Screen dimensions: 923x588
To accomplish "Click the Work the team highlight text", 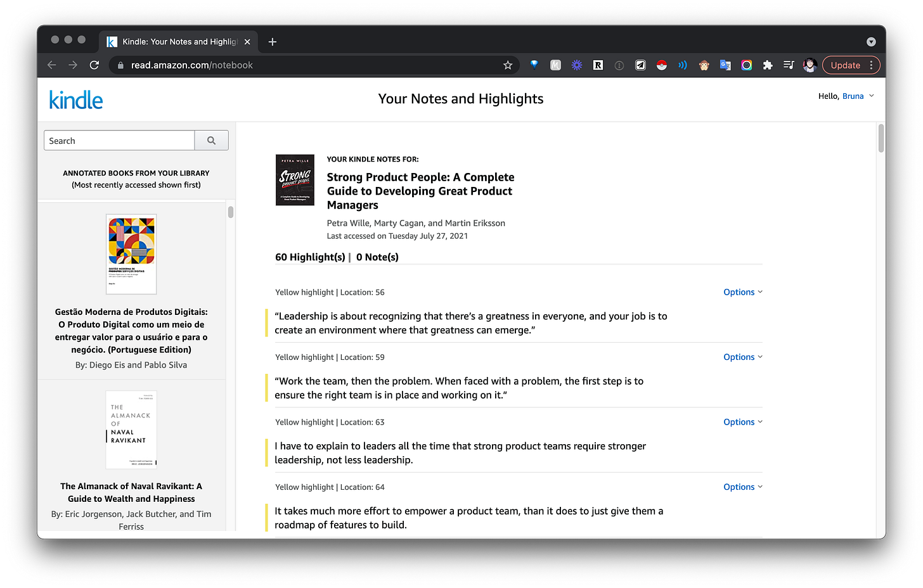I will click(459, 388).
